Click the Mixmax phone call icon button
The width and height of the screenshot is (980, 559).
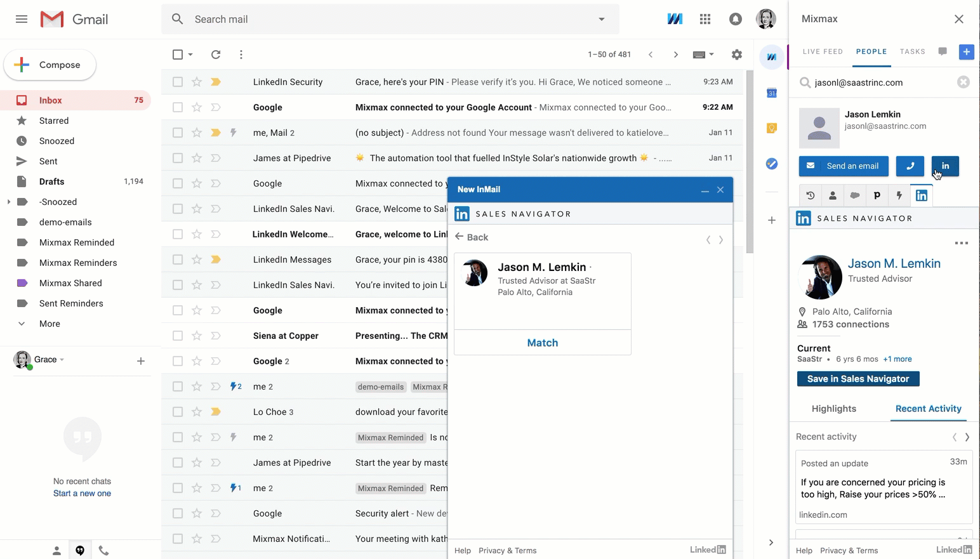(910, 166)
